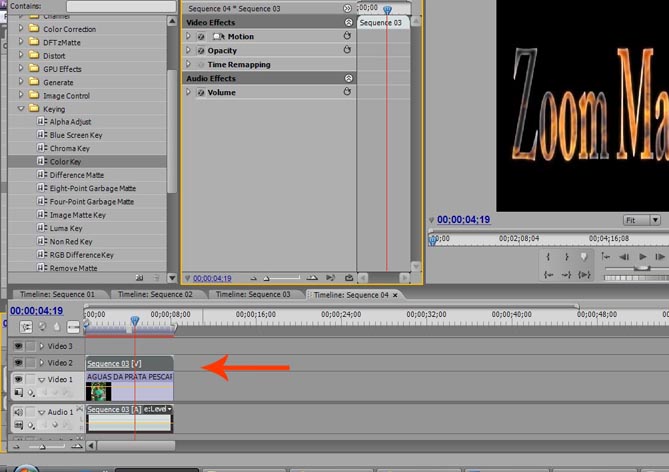The image size is (669, 472).
Task: Open the Fit zoom level dropdown
Action: click(x=641, y=220)
